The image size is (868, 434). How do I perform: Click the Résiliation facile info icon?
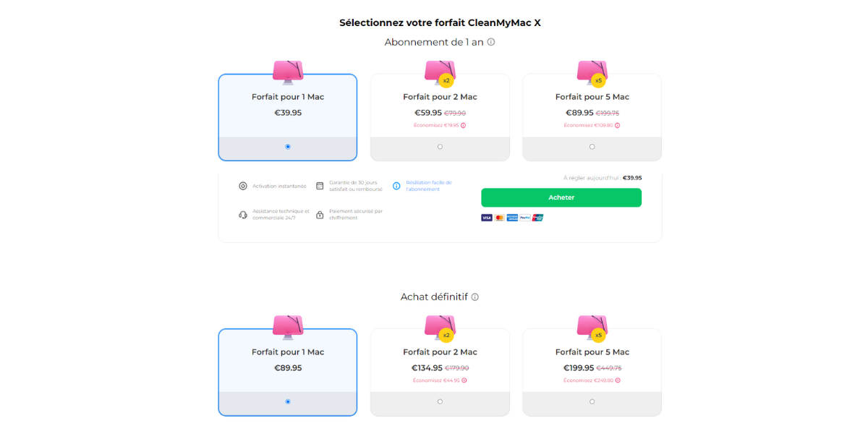tap(396, 186)
